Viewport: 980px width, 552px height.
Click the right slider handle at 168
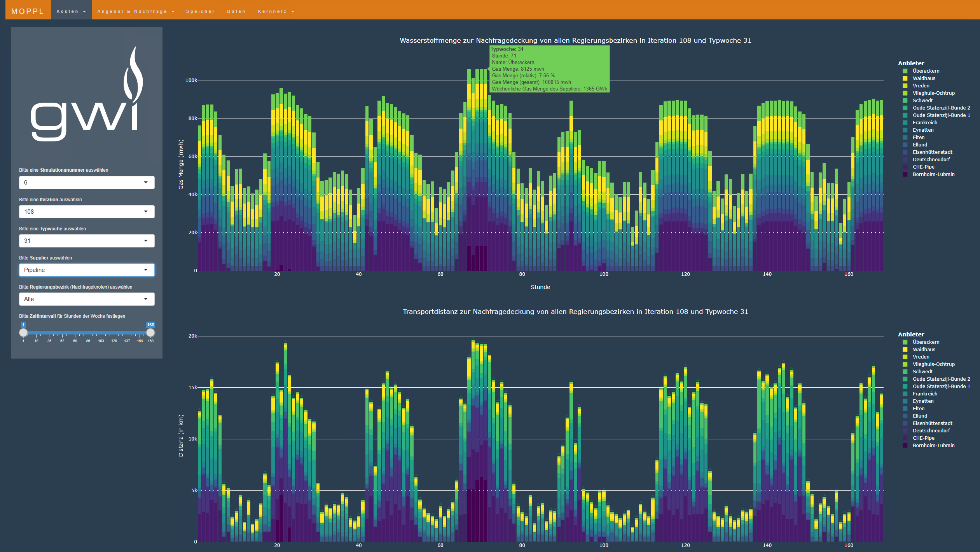coord(150,333)
